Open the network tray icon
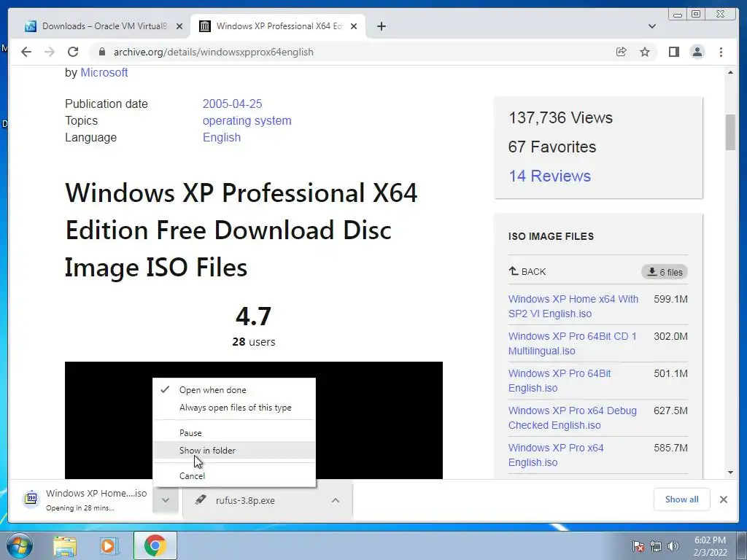747x560 pixels. [x=656, y=546]
